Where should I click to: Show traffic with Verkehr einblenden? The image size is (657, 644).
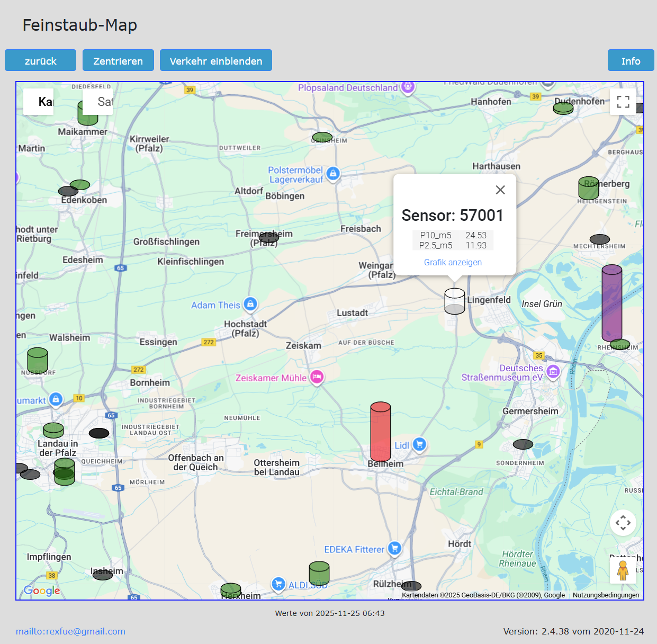[215, 61]
